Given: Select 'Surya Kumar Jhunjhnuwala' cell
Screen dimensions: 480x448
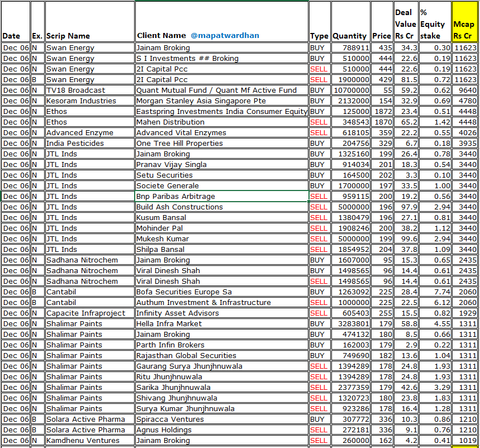Looking at the screenshot, I should pos(222,408).
